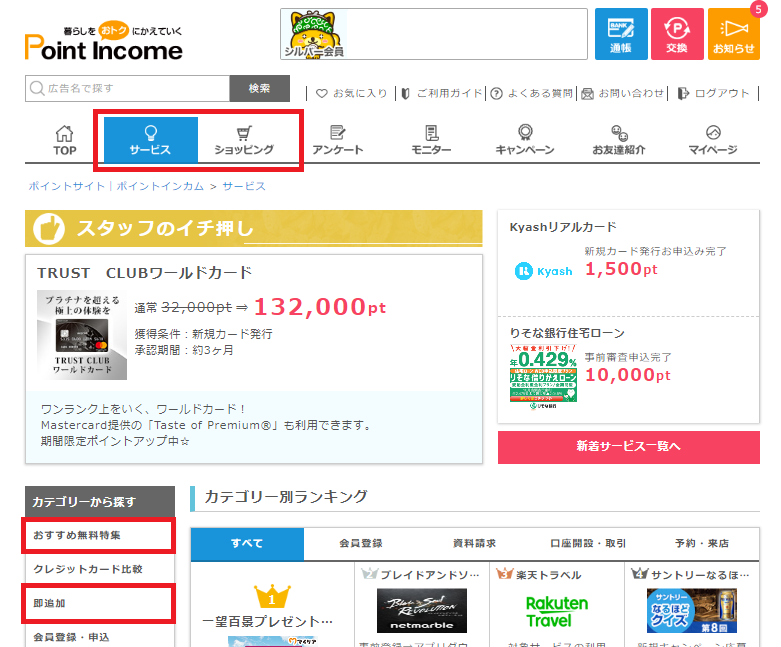The width and height of the screenshot is (781, 647).
Task: Click the サービス breadcrumb link
Action: coord(244,186)
